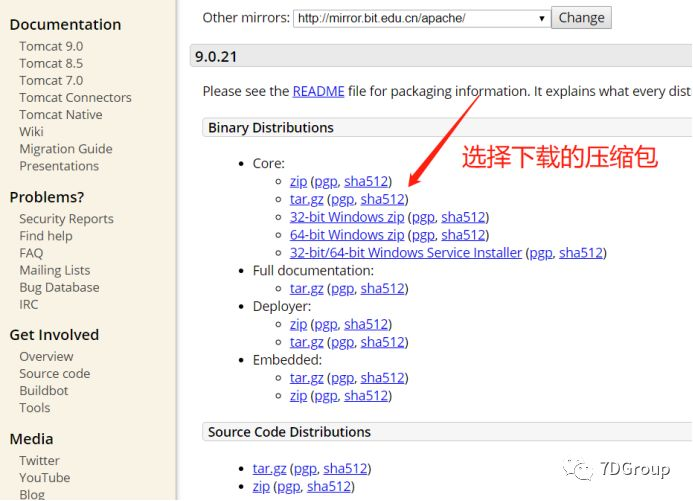The height and width of the screenshot is (501, 693).
Task: Download 64-bit Windows zip
Action: 347,235
